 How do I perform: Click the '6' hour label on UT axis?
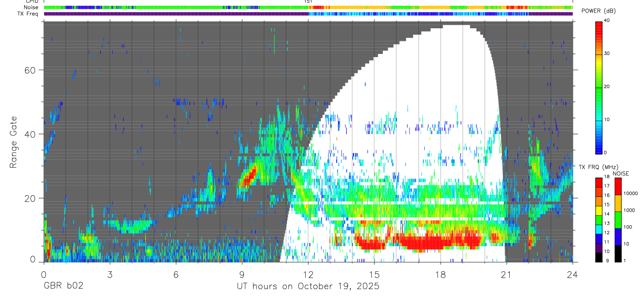pyautogui.click(x=176, y=274)
